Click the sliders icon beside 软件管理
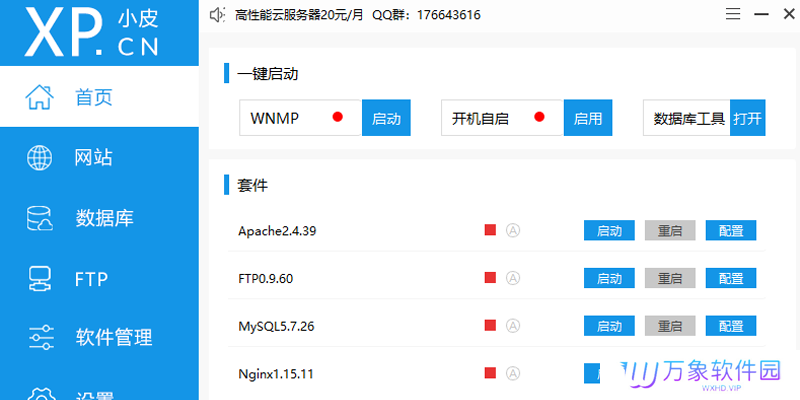Image resolution: width=800 pixels, height=400 pixels. (x=39, y=338)
